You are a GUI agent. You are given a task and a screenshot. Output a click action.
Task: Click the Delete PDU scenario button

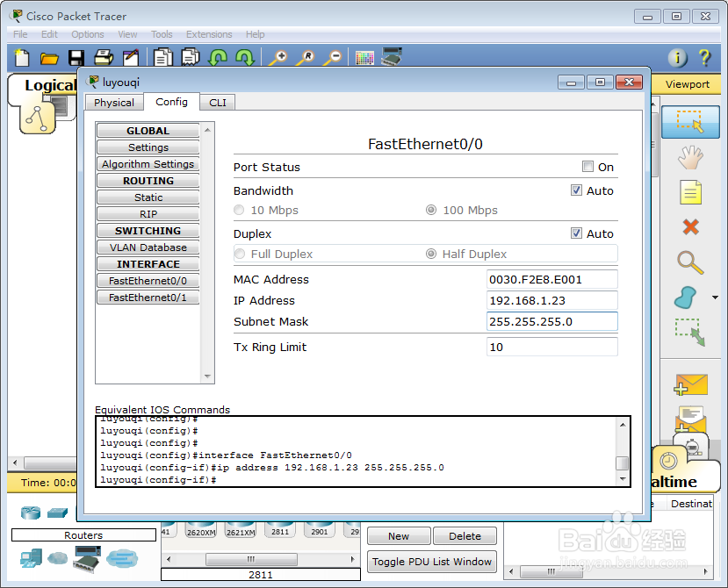coord(465,536)
